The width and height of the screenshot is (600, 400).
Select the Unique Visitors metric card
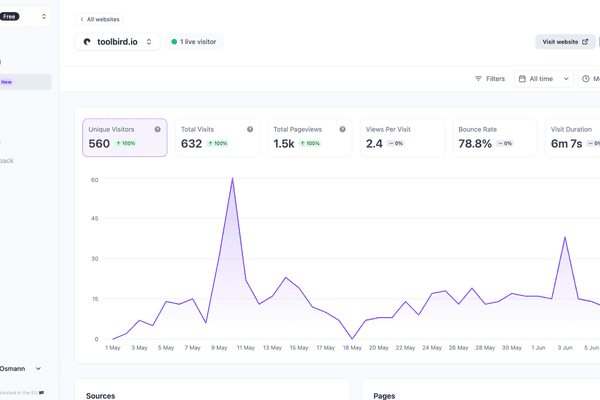point(125,137)
